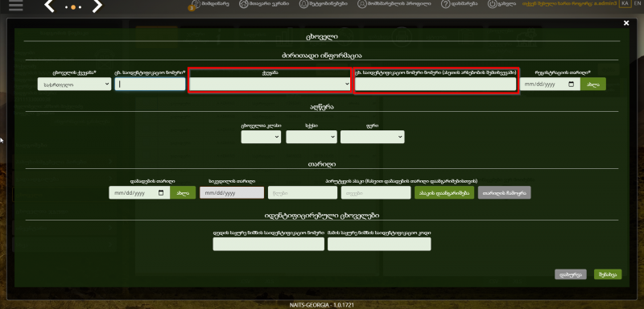Open the help question mark icon
This screenshot has width=644, height=309.
coord(446,4)
